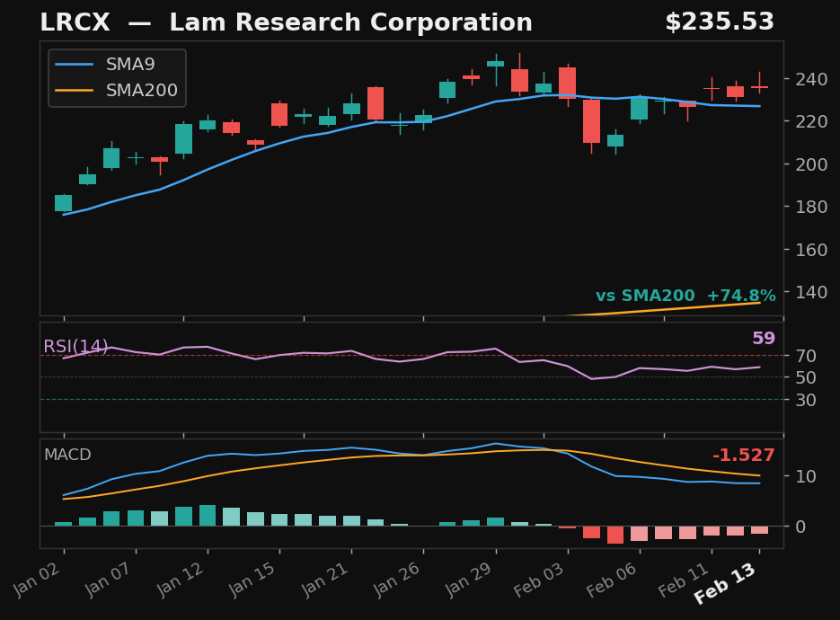Viewport: 840px width, 620px height.
Task: Click the Feb 06 date label
Action: [x=611, y=580]
